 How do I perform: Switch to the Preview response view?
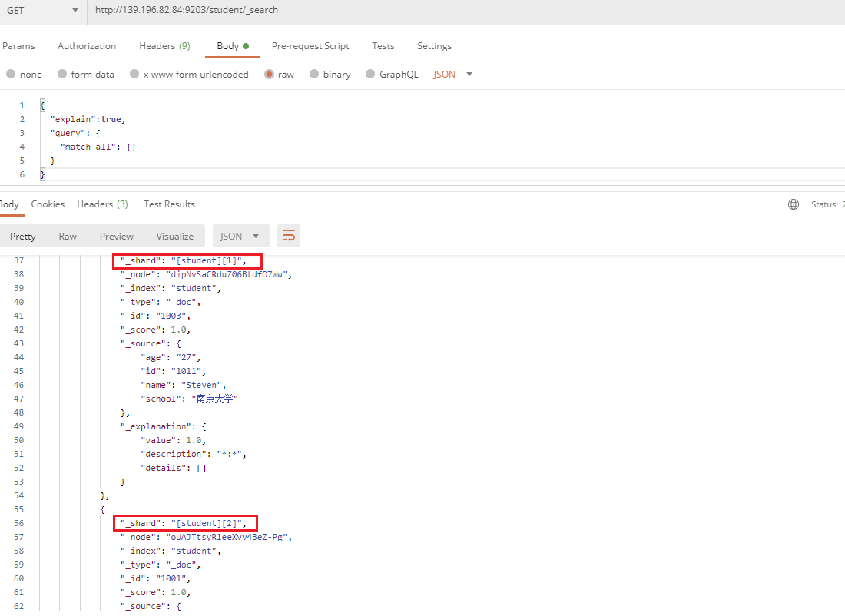coord(117,236)
